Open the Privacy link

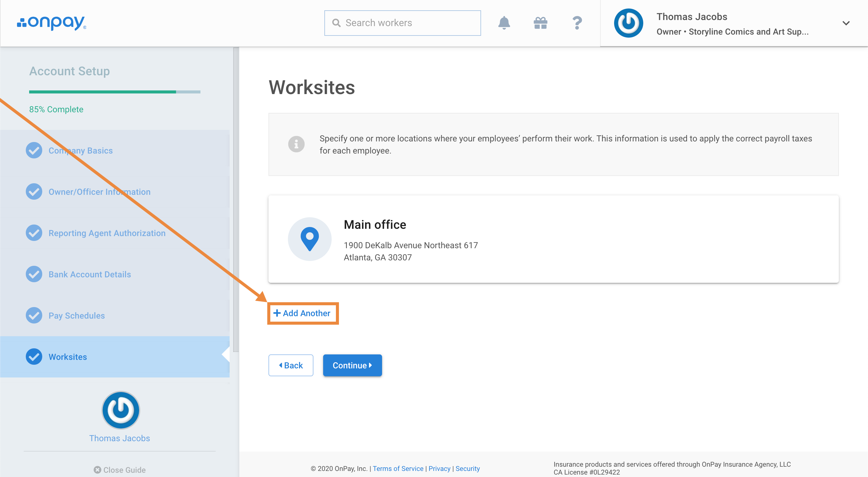click(439, 469)
